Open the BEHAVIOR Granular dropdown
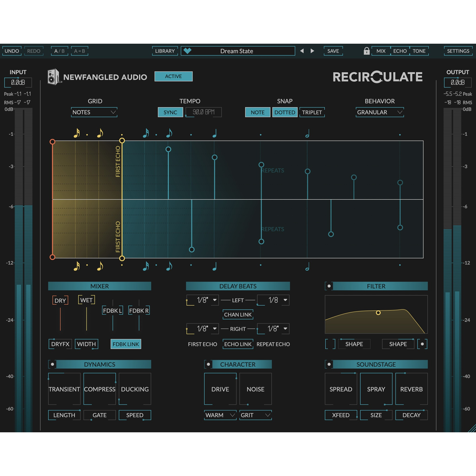The height and width of the screenshot is (476, 476). pos(379,112)
